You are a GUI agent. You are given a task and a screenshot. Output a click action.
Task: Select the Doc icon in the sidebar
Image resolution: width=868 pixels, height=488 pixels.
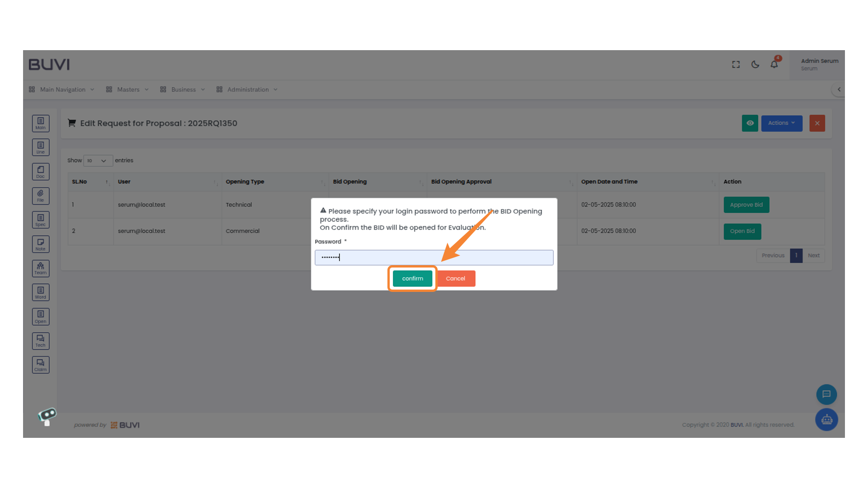click(x=41, y=171)
